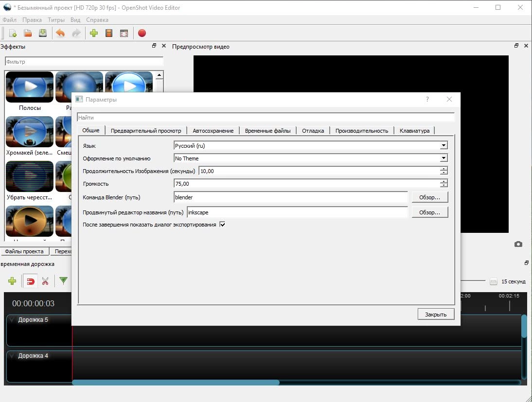
Task: Collapse Дорожка 4 track arrow
Action: point(12,355)
